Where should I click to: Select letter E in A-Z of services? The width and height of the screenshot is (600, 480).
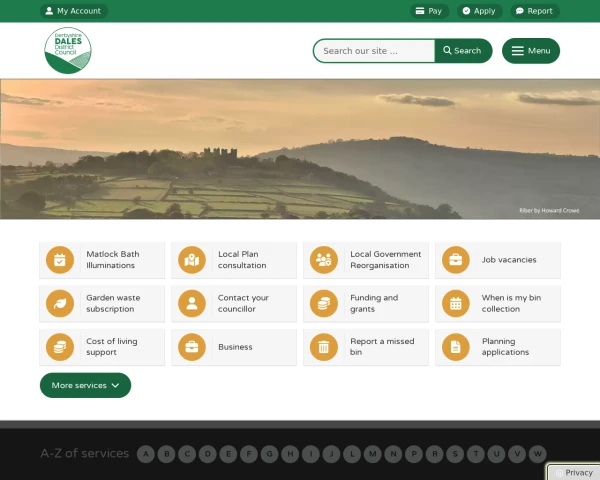(228, 454)
